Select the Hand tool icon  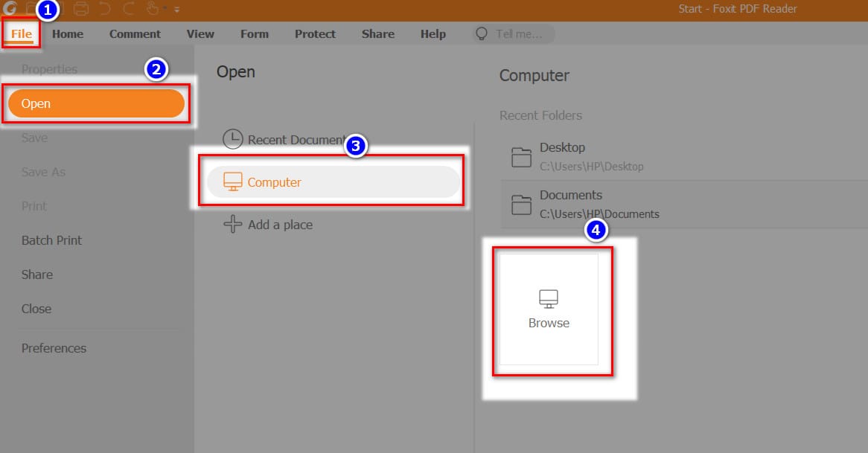[x=153, y=8]
